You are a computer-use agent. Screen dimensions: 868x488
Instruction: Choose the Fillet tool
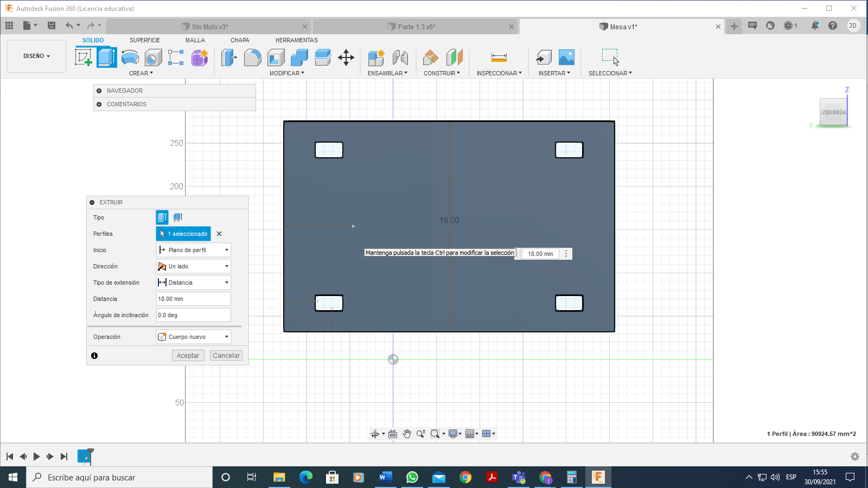coord(252,57)
